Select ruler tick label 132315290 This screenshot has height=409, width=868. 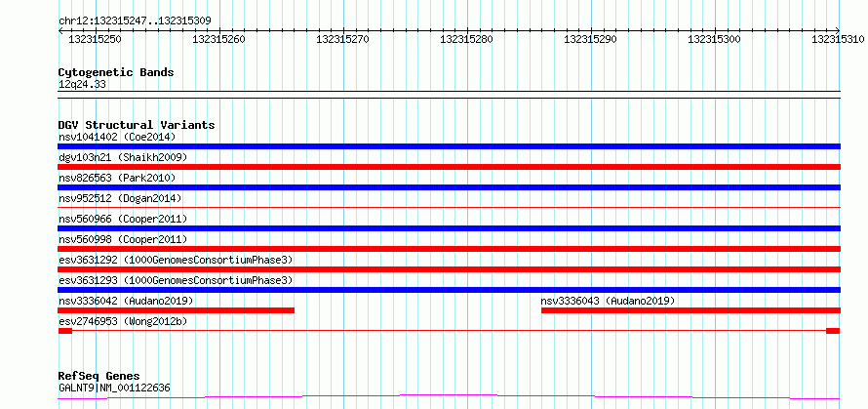(590, 39)
